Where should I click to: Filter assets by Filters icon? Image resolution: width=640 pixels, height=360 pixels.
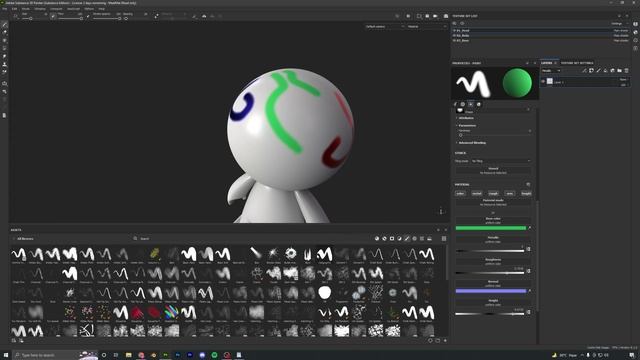[399, 238]
